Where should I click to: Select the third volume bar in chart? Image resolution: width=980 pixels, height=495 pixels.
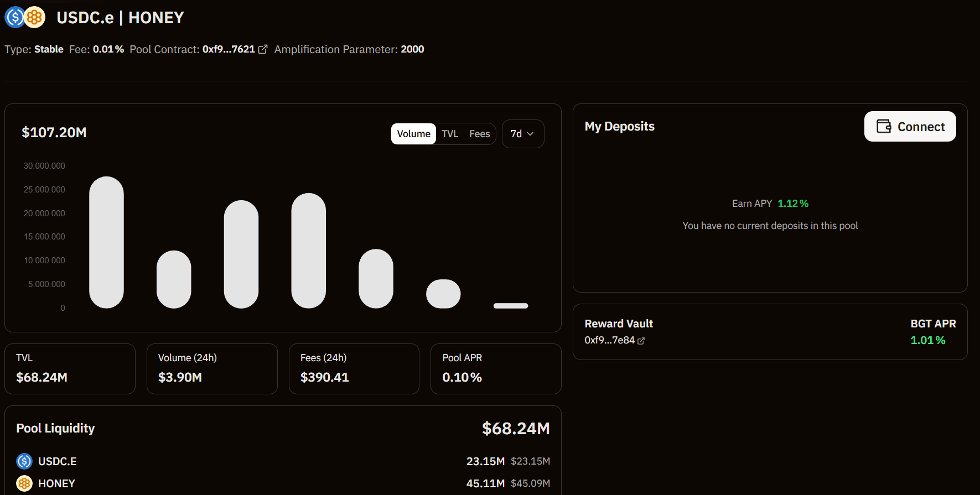point(241,254)
